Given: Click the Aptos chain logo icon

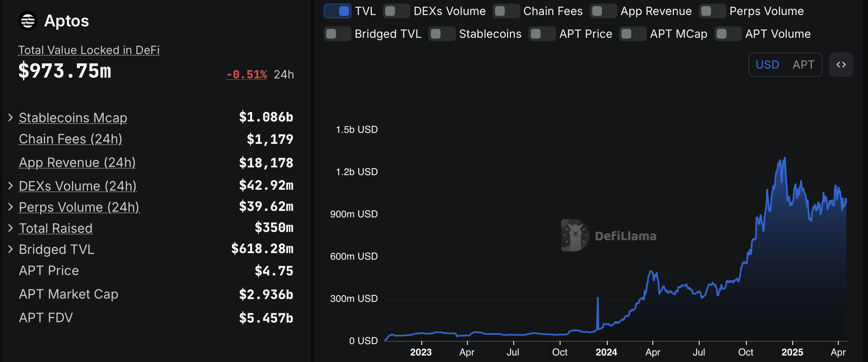Looking at the screenshot, I should 28,21.
